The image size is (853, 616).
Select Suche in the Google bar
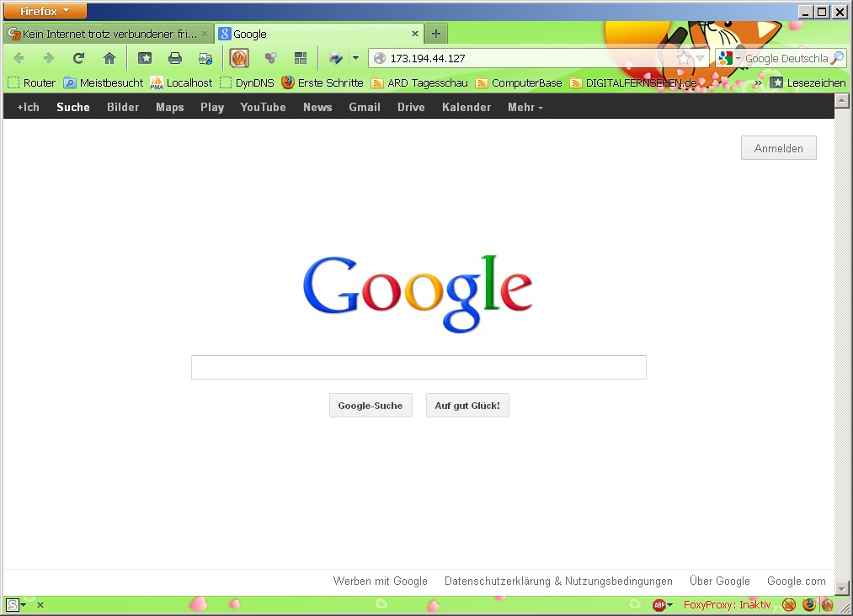(73, 107)
